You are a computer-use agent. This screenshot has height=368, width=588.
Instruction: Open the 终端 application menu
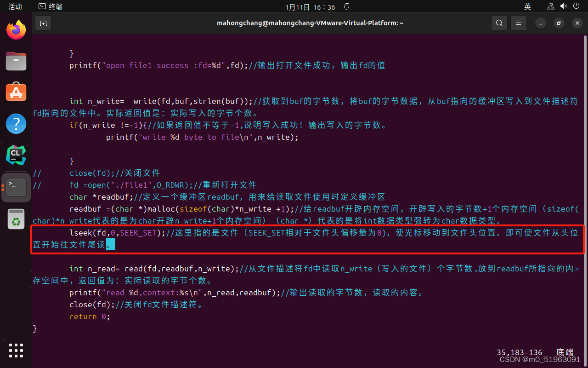(x=50, y=6)
